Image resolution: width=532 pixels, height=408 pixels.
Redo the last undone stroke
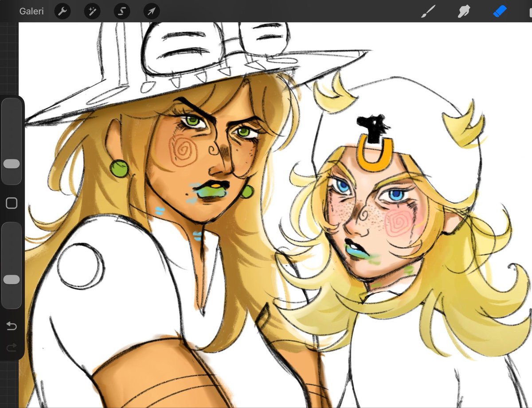point(12,347)
